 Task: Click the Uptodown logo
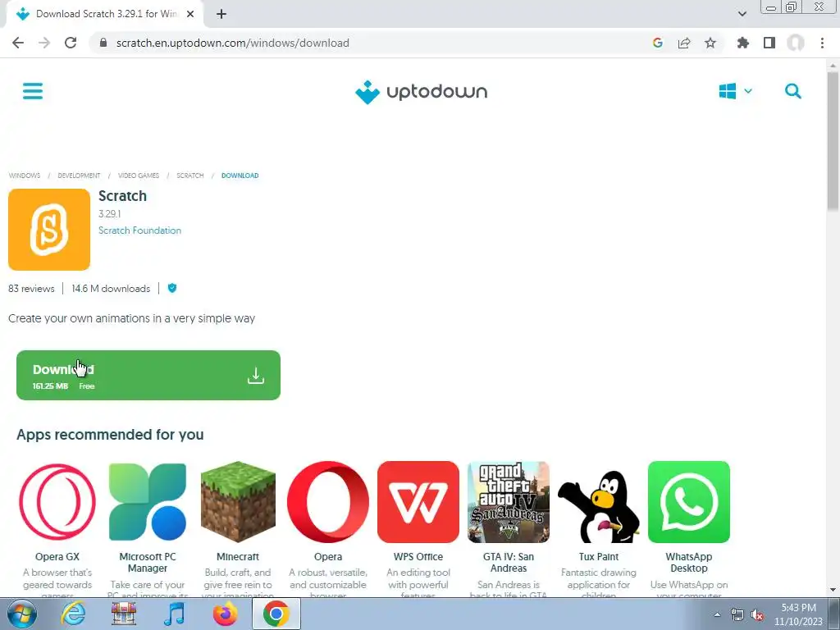click(421, 92)
